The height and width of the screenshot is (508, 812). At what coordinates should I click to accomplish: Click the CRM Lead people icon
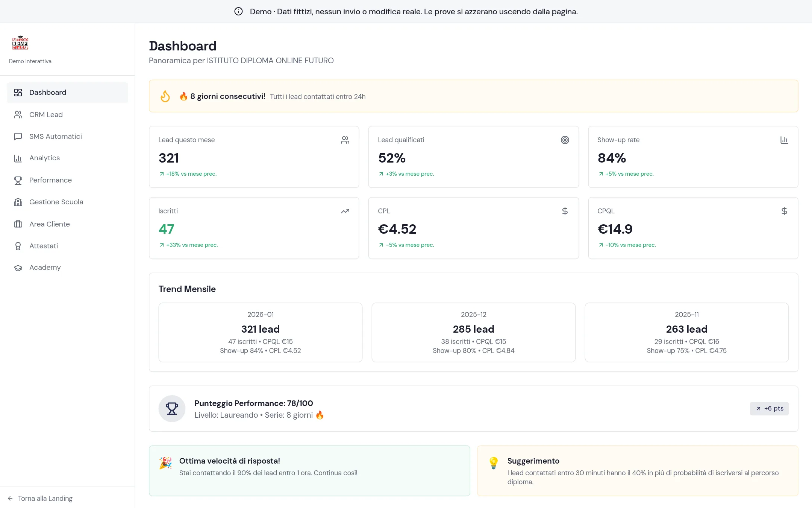click(18, 115)
